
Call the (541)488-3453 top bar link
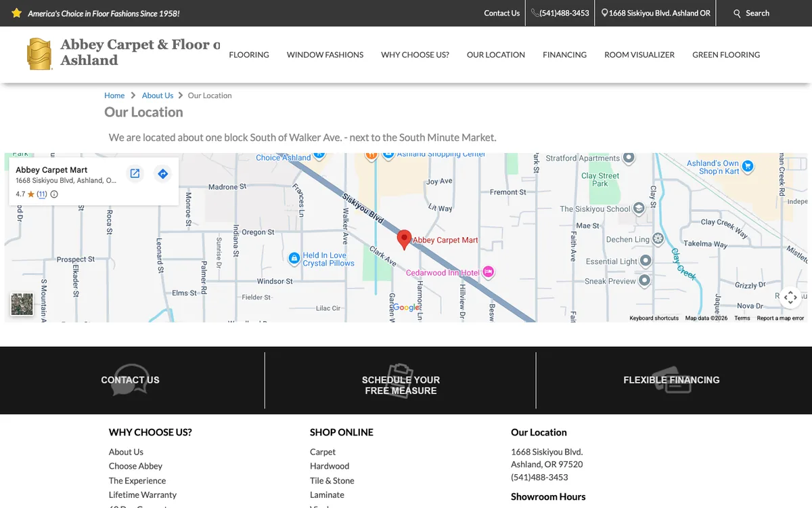[560, 13]
